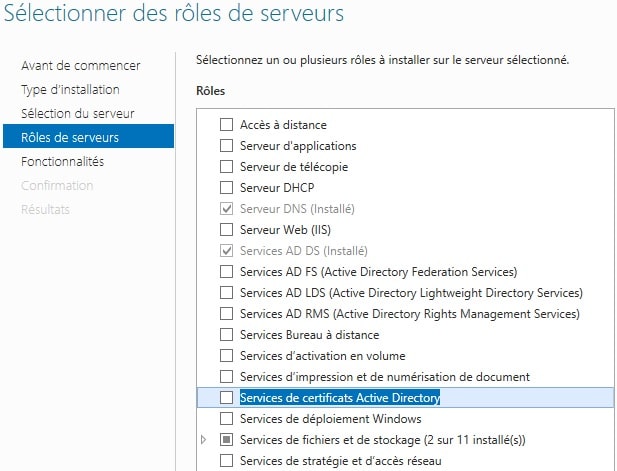Go to Type d'installation step
This screenshot has height=471, width=617.
click(x=70, y=90)
